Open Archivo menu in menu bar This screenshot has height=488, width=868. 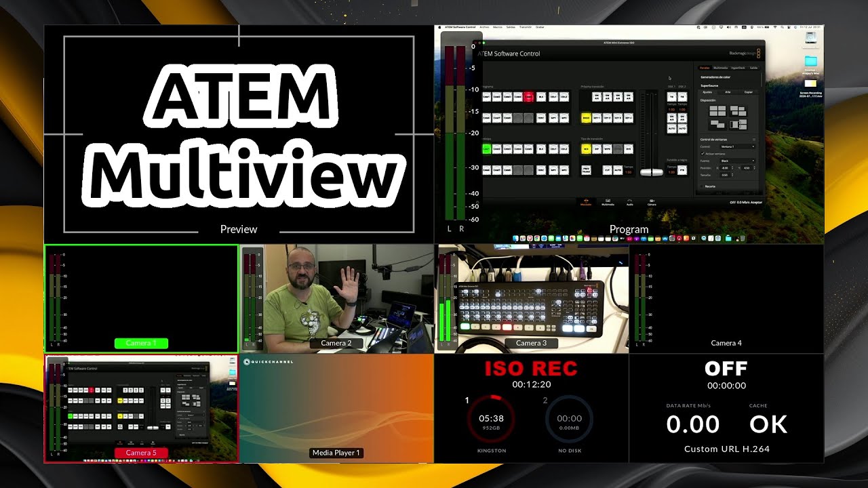pyautogui.click(x=484, y=27)
